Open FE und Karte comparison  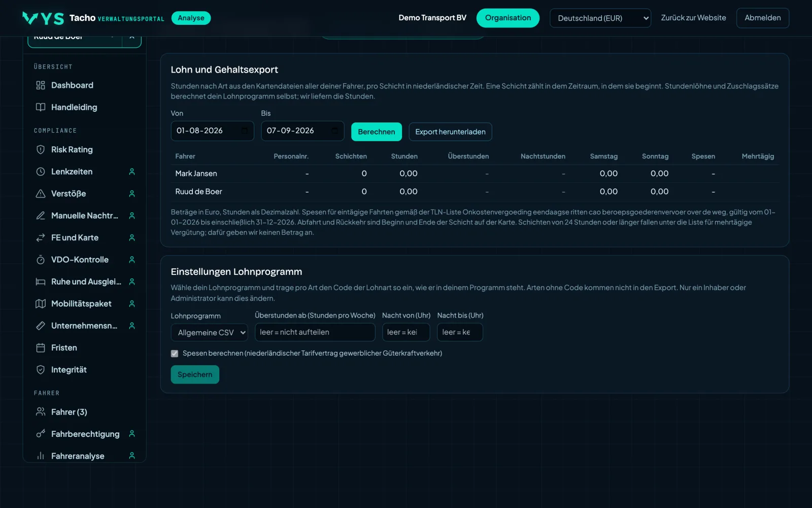[x=84, y=238]
